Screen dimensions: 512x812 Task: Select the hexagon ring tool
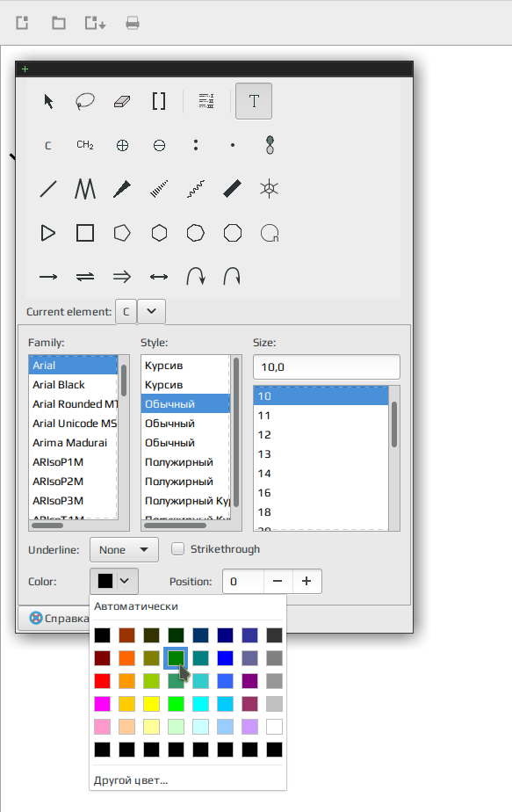pyautogui.click(x=159, y=233)
